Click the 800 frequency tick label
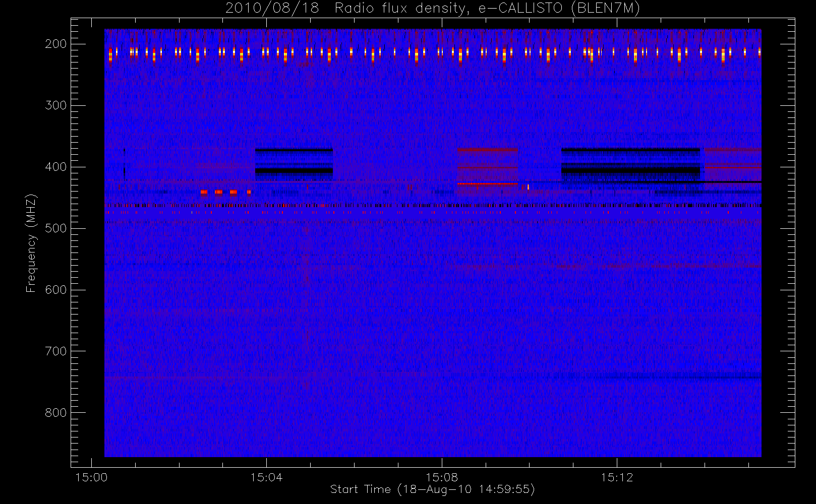Viewport: 816px width, 504px height. [56, 413]
